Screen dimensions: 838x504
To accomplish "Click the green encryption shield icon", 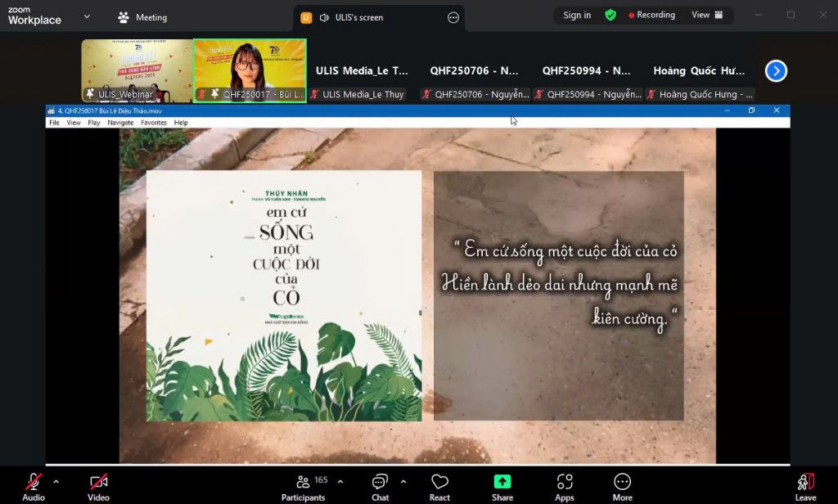I will click(610, 15).
